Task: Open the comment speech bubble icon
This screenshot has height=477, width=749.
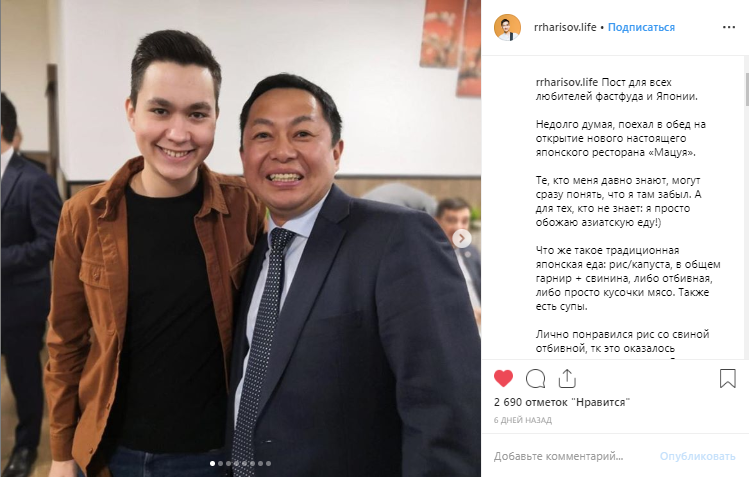Action: (535, 379)
